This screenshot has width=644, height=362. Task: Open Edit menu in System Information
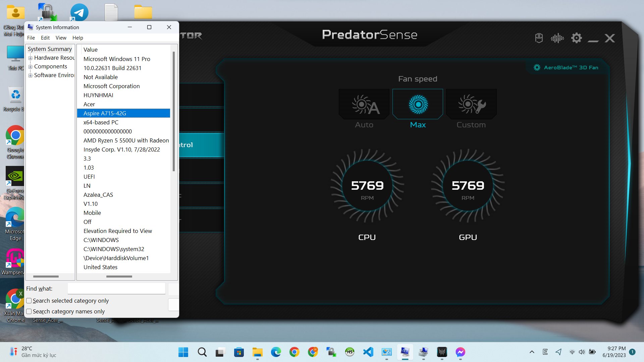(45, 38)
